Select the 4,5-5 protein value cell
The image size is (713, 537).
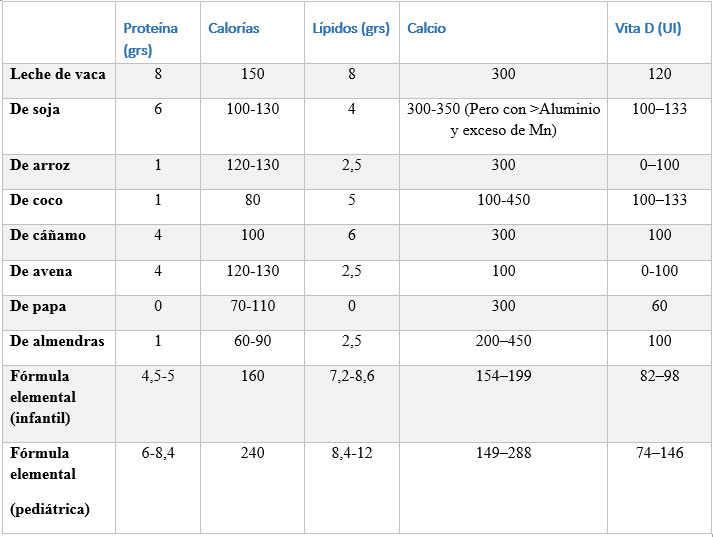click(158, 377)
